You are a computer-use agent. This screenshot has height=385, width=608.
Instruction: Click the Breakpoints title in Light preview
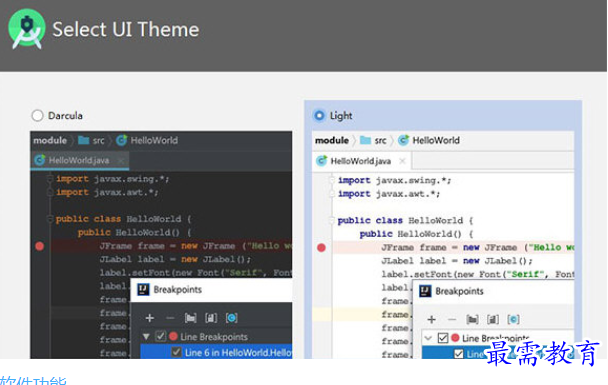tap(459, 291)
